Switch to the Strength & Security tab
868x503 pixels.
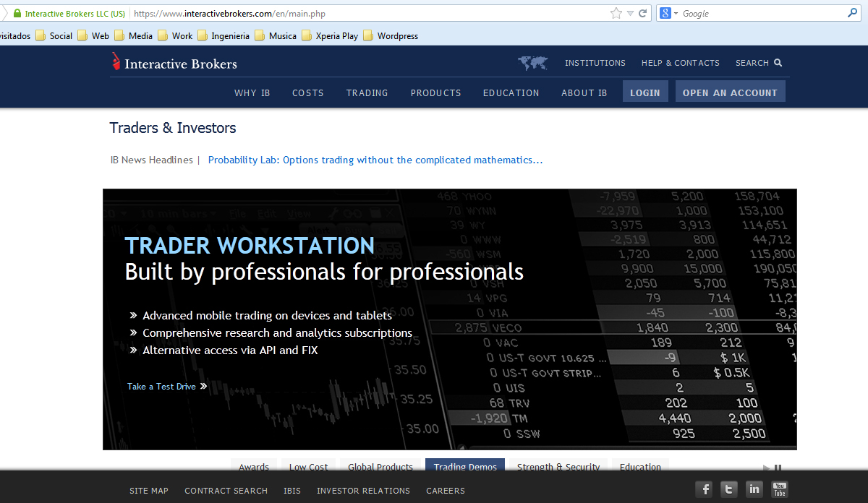point(558,465)
